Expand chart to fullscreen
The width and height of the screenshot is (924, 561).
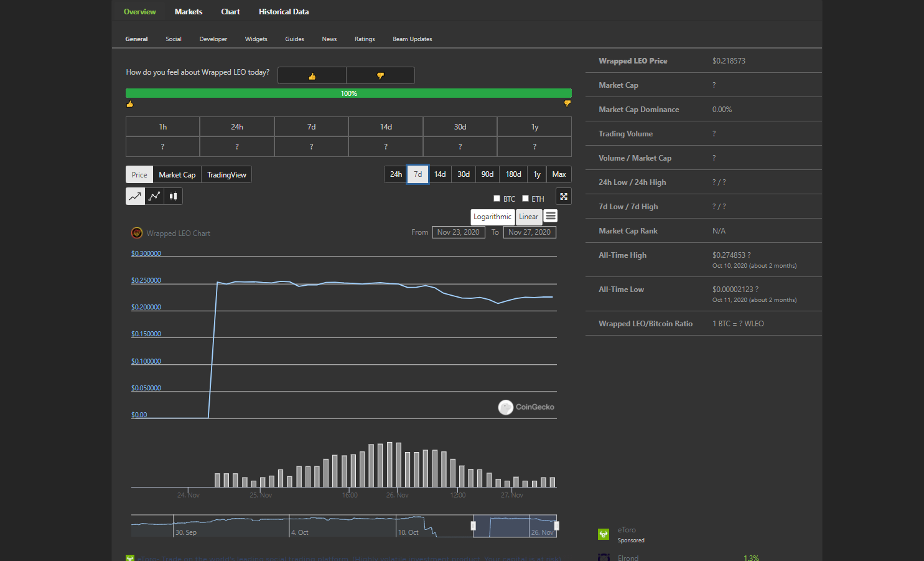[564, 196]
